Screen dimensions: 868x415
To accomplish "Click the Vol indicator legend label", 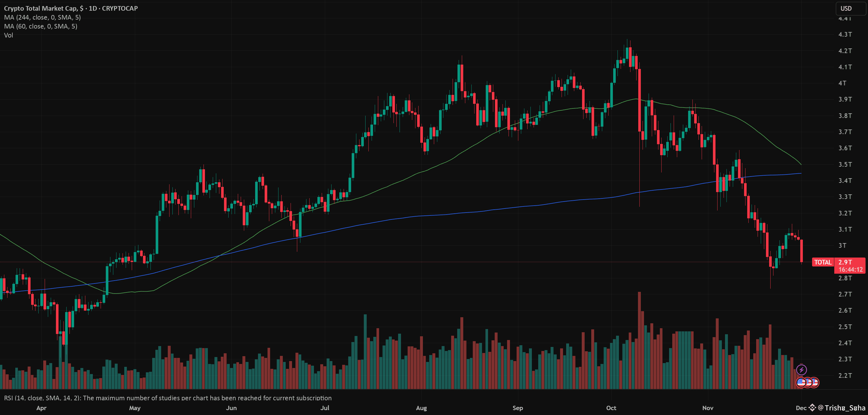I will [8, 35].
